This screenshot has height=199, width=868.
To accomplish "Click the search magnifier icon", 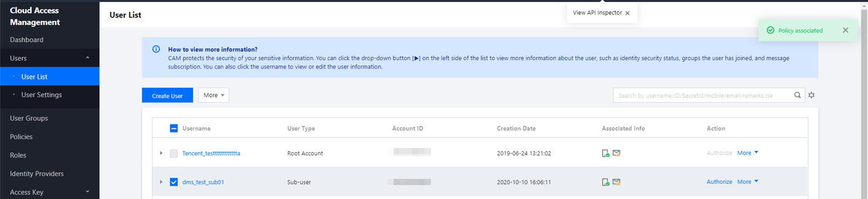I will 797,95.
